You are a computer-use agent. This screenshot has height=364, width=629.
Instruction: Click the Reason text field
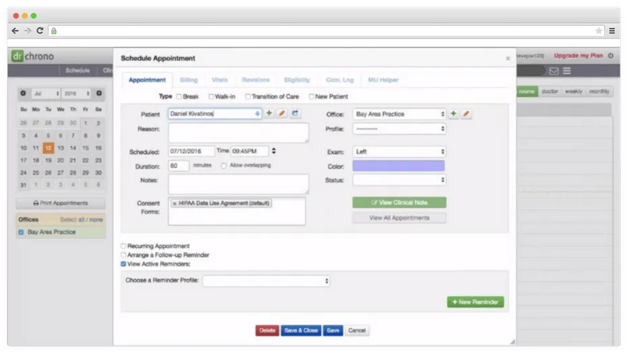pyautogui.click(x=238, y=133)
